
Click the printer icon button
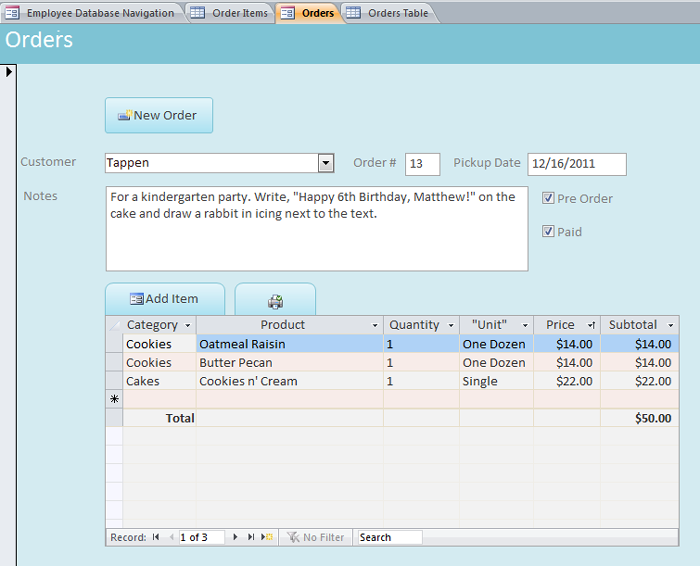[x=275, y=299]
